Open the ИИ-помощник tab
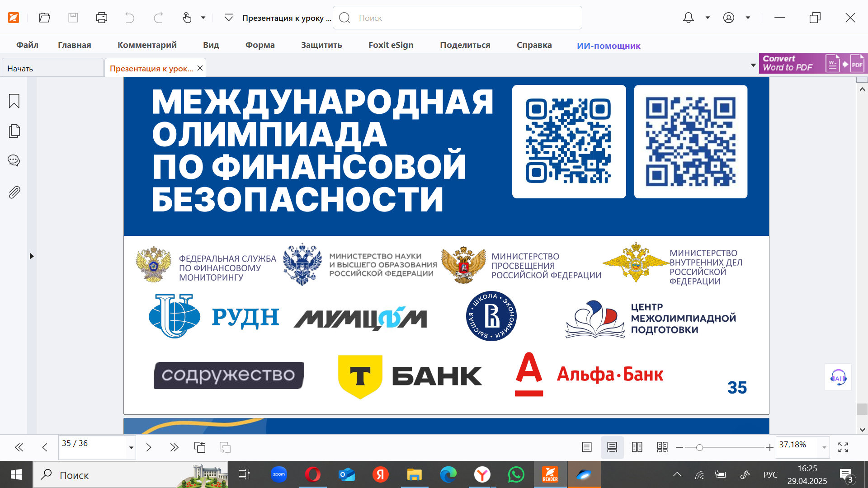 (609, 46)
